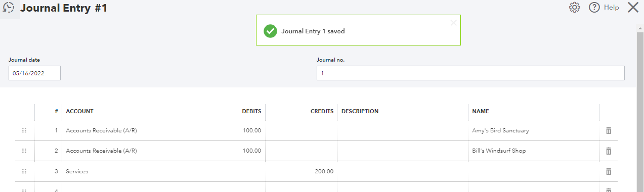Grab the drag handle of row 1
The image size is (644, 192).
(x=24, y=130)
